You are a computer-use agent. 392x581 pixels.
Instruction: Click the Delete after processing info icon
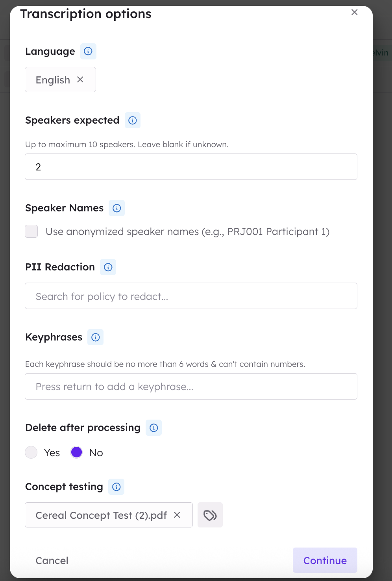click(x=154, y=428)
